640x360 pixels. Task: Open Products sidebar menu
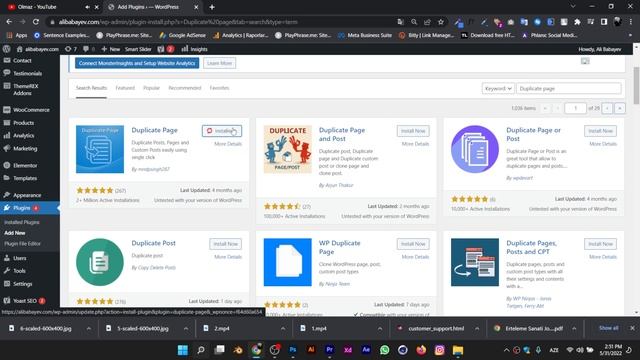(x=23, y=123)
